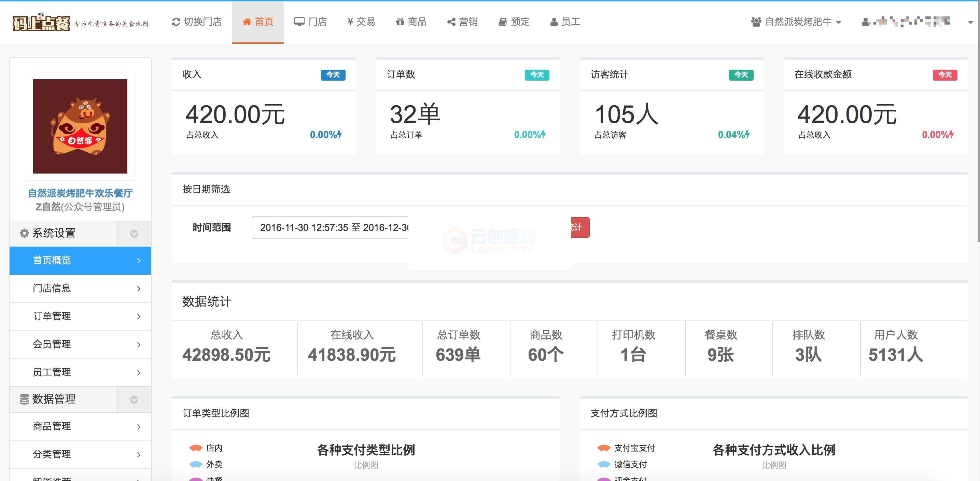Click the chevron on 门店信息 row

(x=139, y=289)
